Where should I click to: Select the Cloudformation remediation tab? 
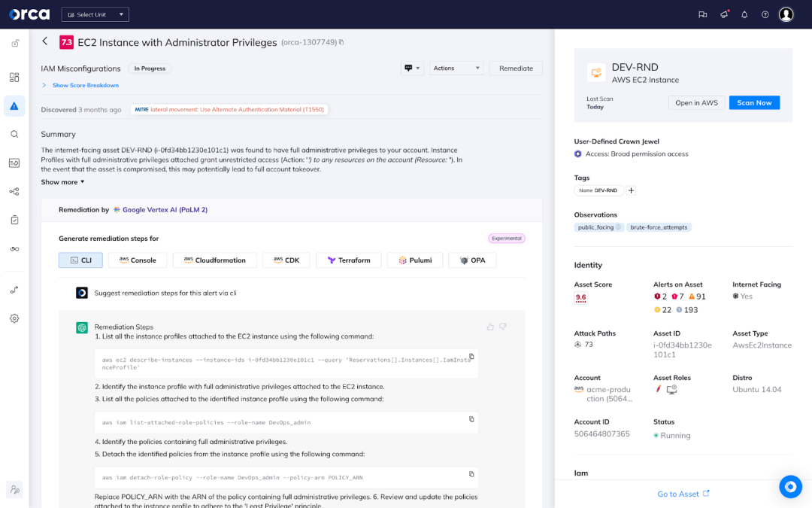click(215, 260)
